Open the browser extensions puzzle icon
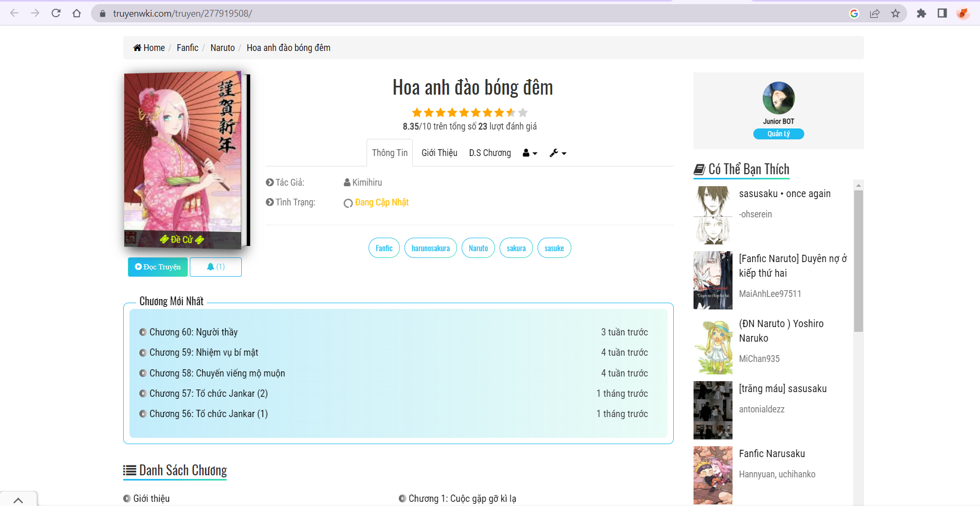The image size is (980, 506). click(921, 14)
